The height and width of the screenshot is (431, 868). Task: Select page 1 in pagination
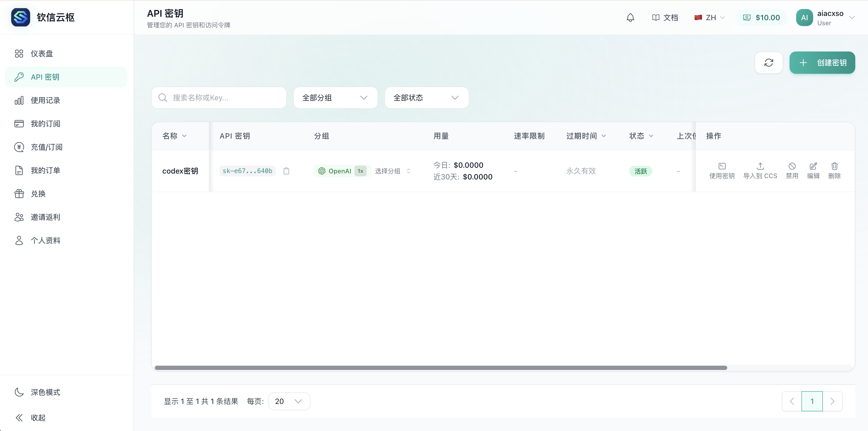tap(812, 401)
